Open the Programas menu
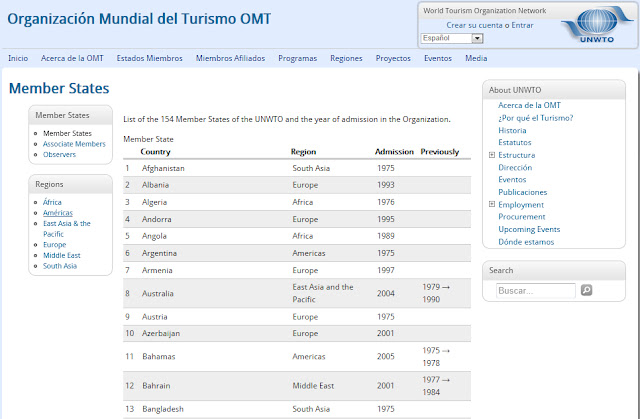The width and height of the screenshot is (640, 419). coord(298,58)
